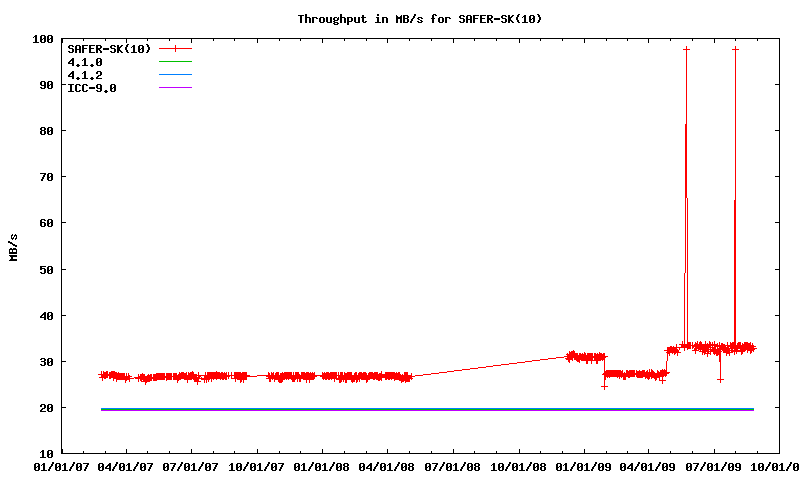
Task: Select the 01/01/08 x-axis date label
Action: coord(322,466)
